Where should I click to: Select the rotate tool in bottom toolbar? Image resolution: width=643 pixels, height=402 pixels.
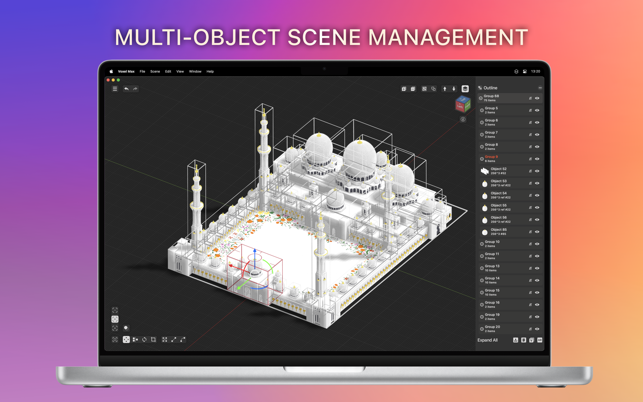click(144, 339)
